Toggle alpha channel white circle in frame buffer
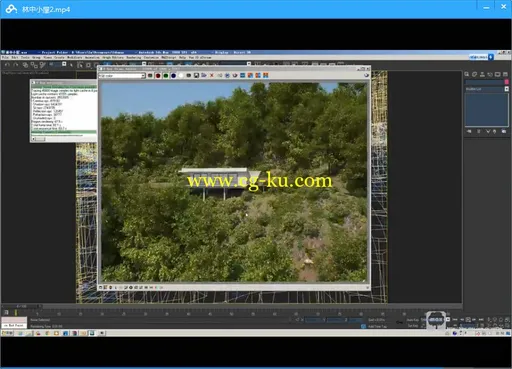This screenshot has width=512, height=369. click(x=181, y=76)
